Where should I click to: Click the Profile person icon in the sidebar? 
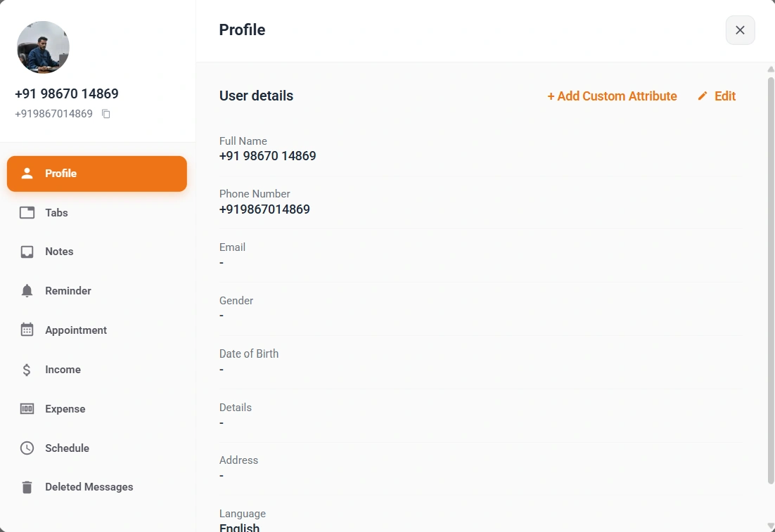[27, 174]
